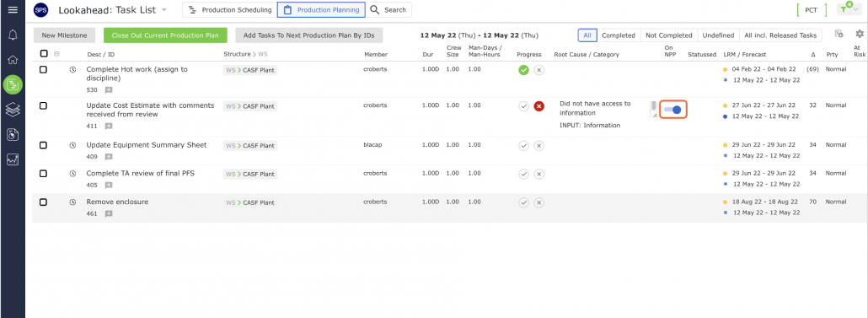Select All incl. Released Tasks filter
The image size is (868, 318).
point(780,35)
